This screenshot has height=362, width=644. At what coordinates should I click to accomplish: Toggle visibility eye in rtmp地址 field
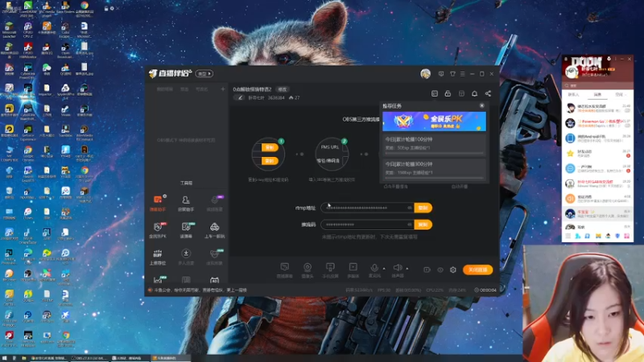pos(410,208)
